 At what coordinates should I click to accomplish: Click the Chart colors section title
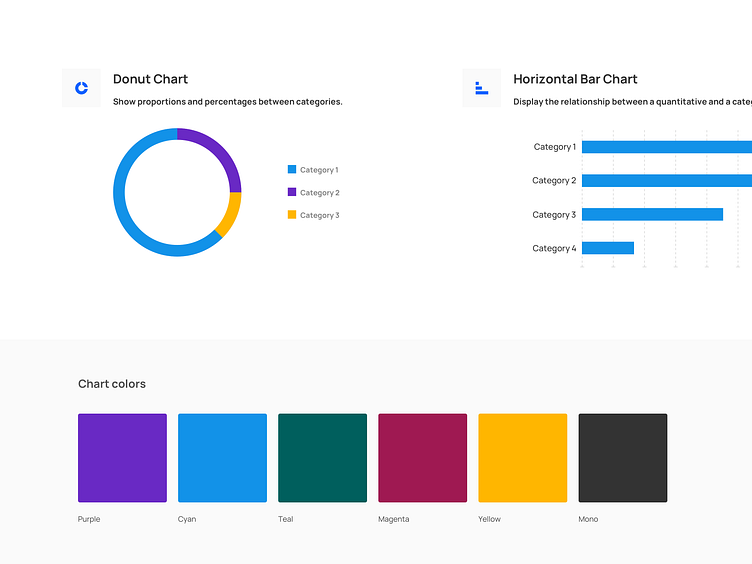coord(112,384)
